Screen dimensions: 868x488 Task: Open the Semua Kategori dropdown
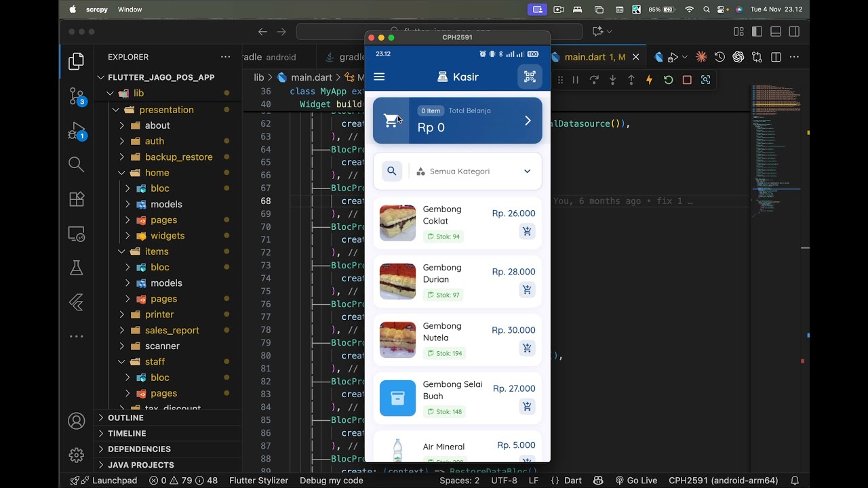tap(473, 171)
